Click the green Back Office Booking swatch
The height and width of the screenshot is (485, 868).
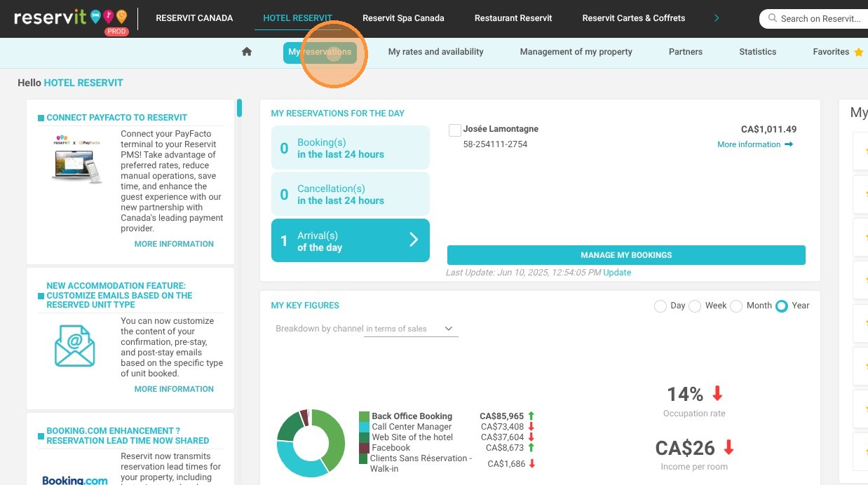(x=364, y=416)
